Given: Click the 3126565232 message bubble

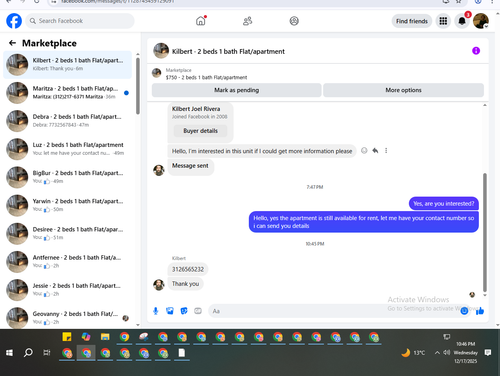Looking at the screenshot, I should click(x=188, y=269).
